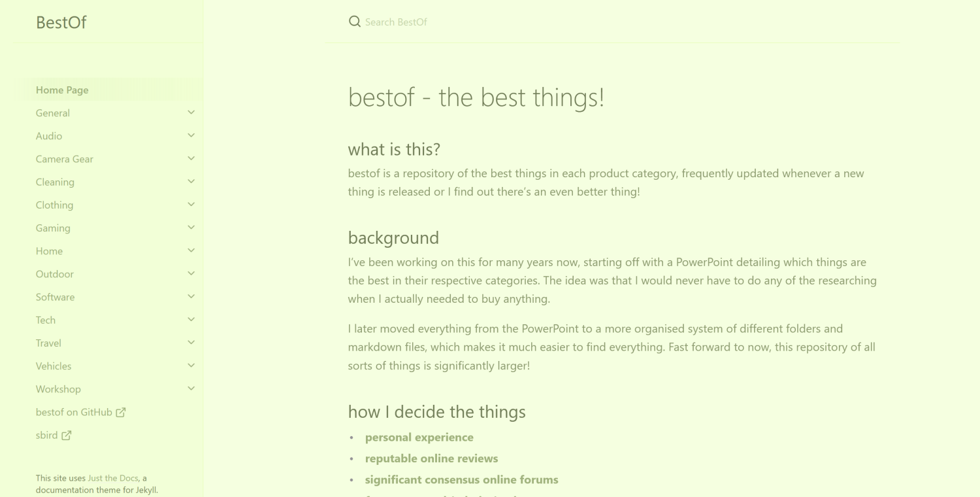Expand the Vehicles section chevron
The height and width of the screenshot is (497, 980).
pos(191,366)
